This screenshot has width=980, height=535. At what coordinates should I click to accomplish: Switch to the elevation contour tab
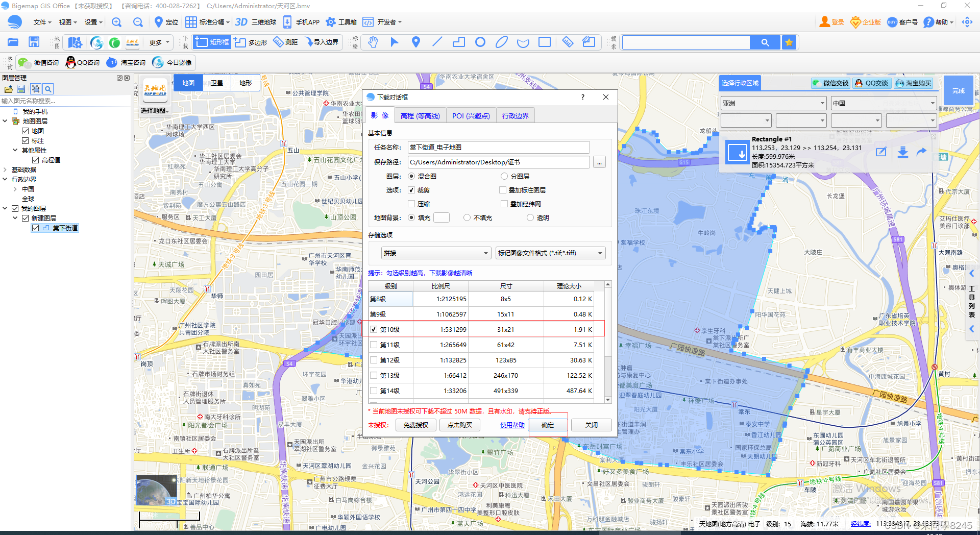click(420, 116)
